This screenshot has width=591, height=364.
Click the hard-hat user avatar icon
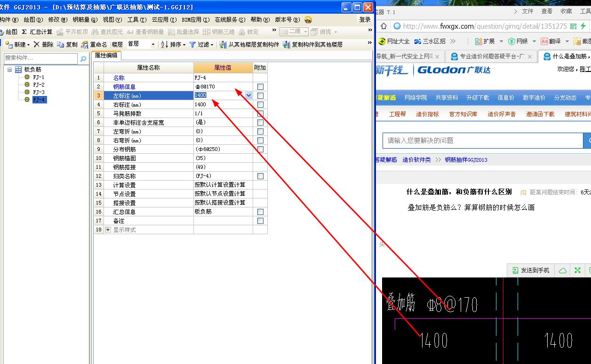click(x=308, y=20)
